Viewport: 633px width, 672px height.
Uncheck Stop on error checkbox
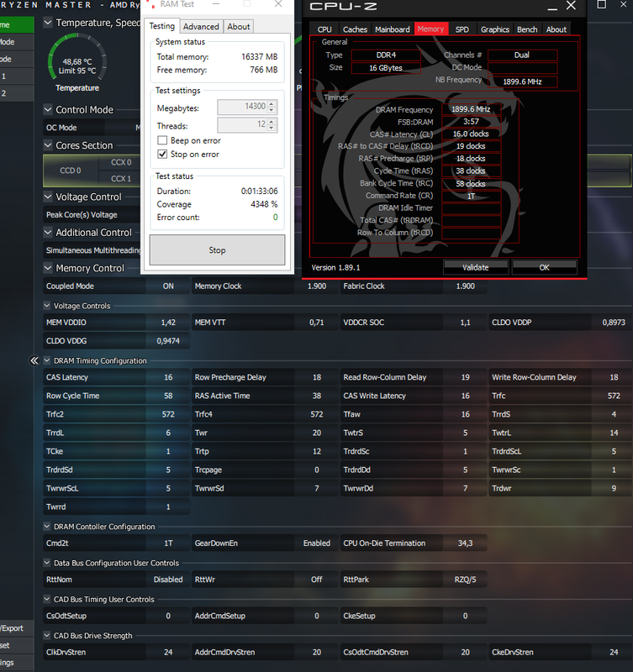point(162,155)
